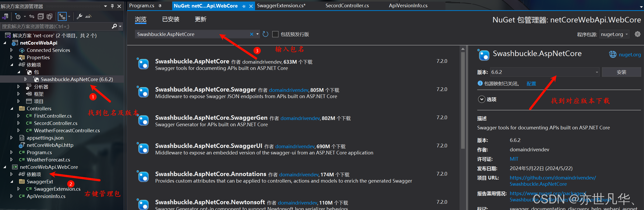644x210 pixels.
Task: Refresh the NuGet package list
Action: pos(265,34)
